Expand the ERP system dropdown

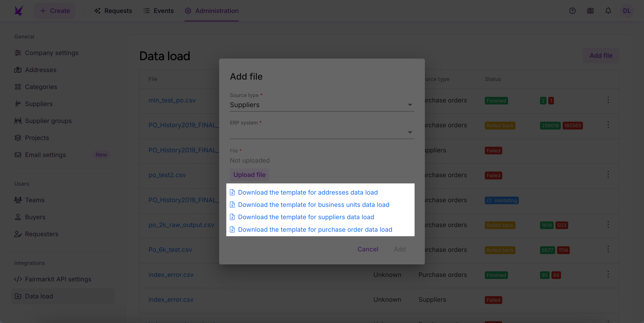322,132
